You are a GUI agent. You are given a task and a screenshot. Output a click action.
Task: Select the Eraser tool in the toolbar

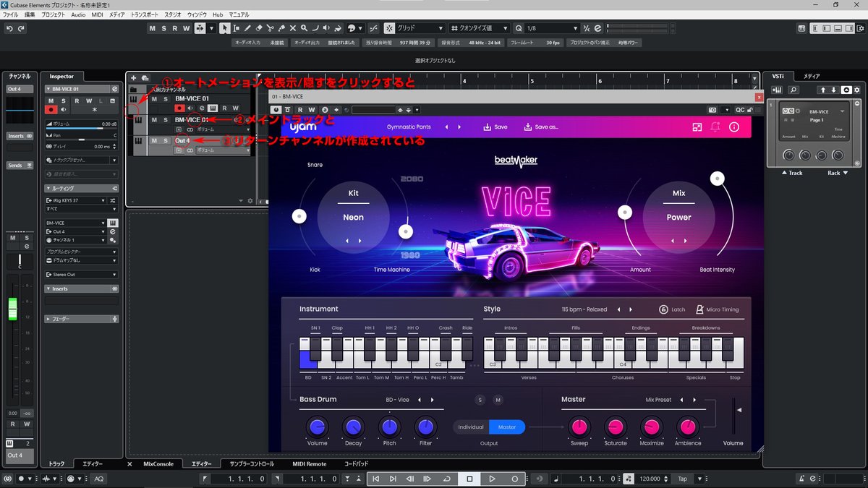(258, 27)
